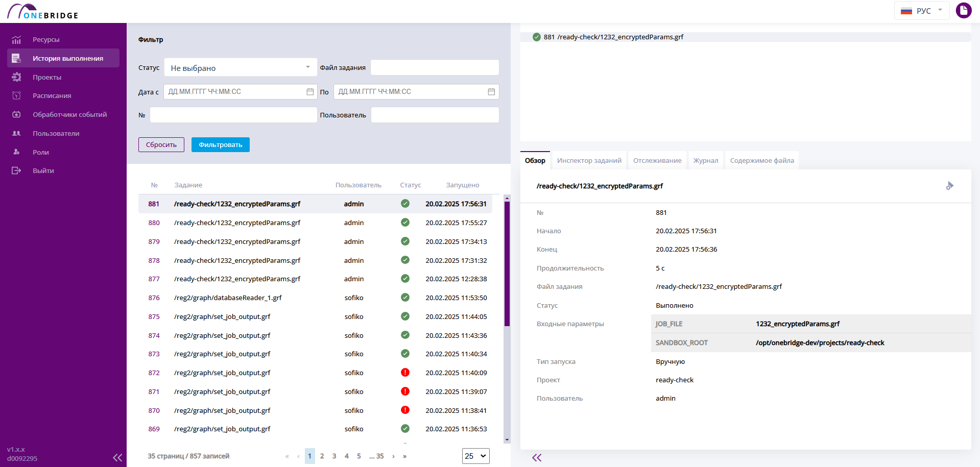The width and height of the screenshot is (980, 467).
Task: Open calendar picker for Дата с field
Action: 310,92
